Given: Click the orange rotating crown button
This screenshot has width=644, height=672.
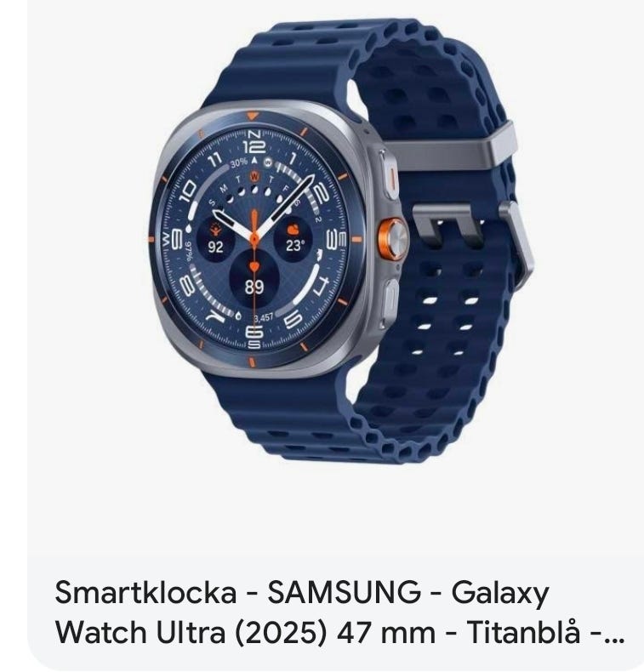Looking at the screenshot, I should [x=391, y=240].
